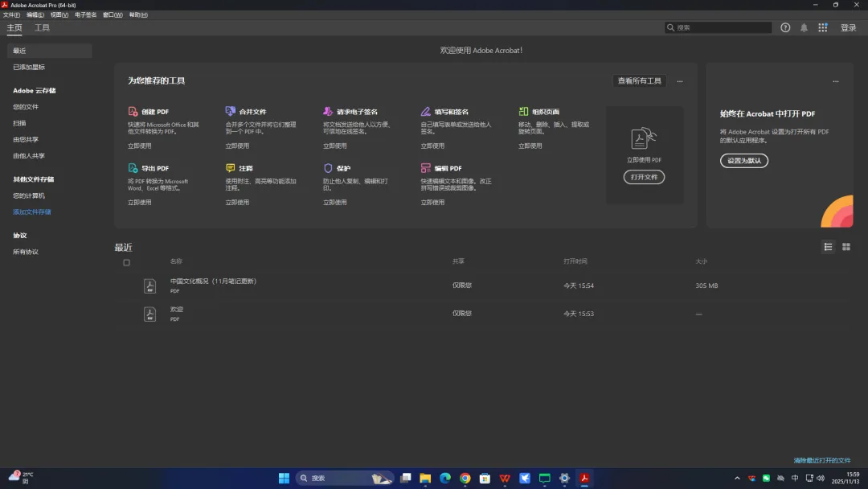Click Adobe Acrobat icon on taskbar
Image resolution: width=868 pixels, height=489 pixels.
pyautogui.click(x=584, y=478)
